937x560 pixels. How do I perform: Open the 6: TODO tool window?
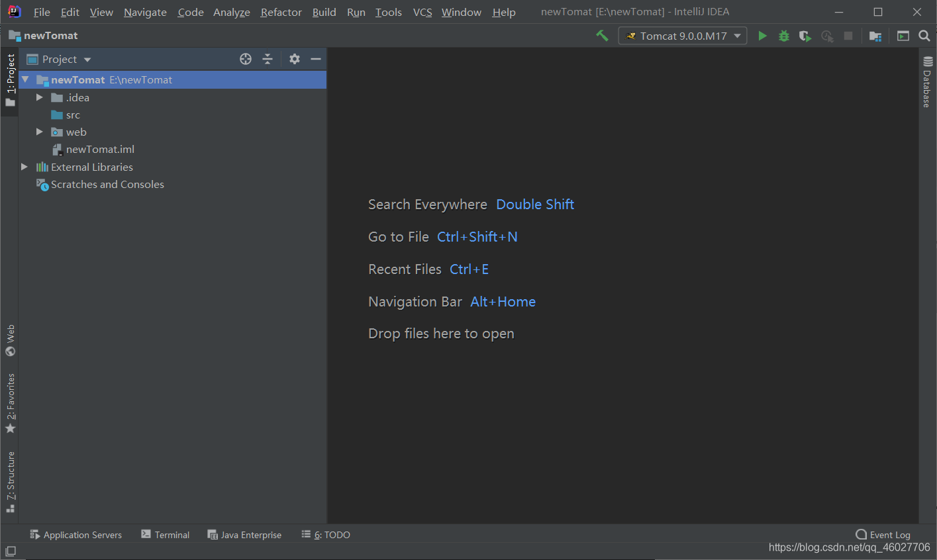click(x=325, y=535)
